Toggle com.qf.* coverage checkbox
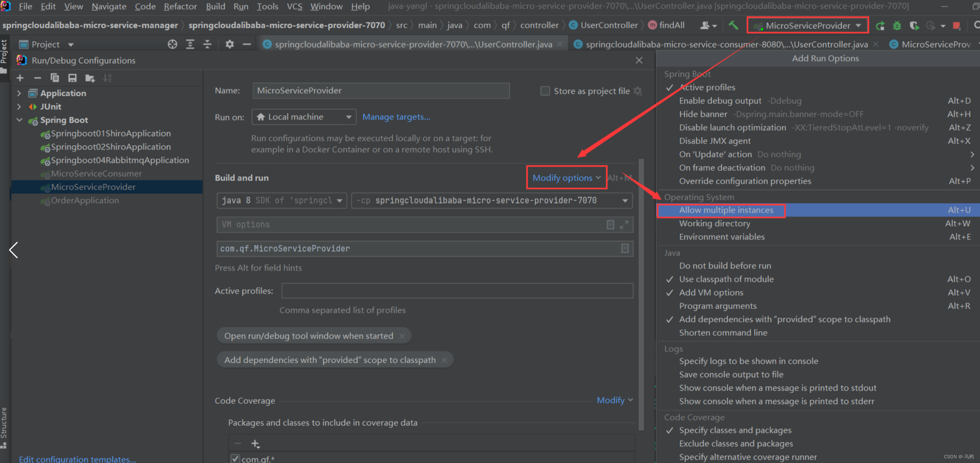This screenshot has height=463, width=980. pyautogui.click(x=235, y=458)
